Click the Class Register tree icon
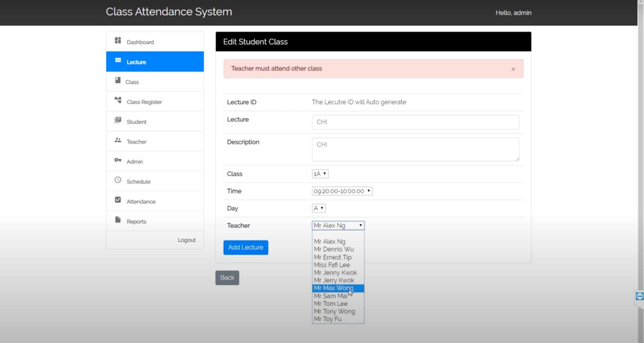 click(x=118, y=100)
